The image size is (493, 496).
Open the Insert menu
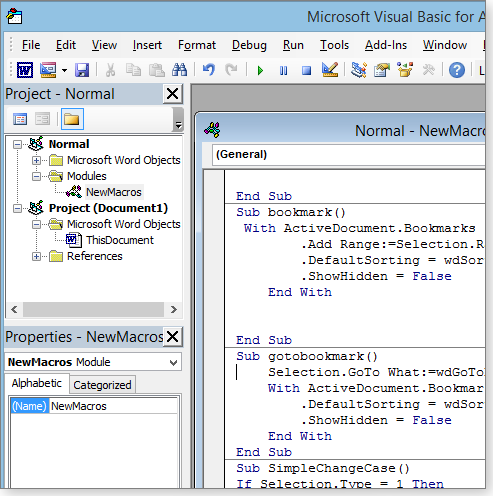[147, 45]
